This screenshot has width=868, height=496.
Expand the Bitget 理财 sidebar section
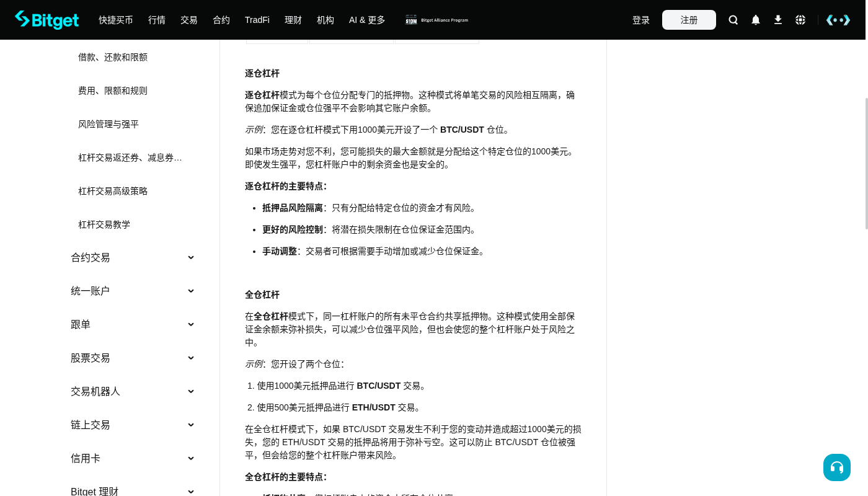pyautogui.click(x=133, y=492)
